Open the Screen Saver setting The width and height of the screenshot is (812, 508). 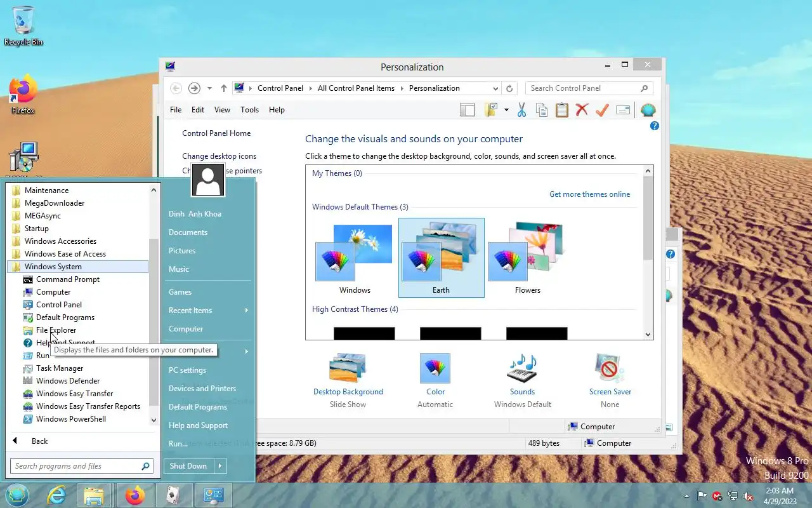click(610, 380)
